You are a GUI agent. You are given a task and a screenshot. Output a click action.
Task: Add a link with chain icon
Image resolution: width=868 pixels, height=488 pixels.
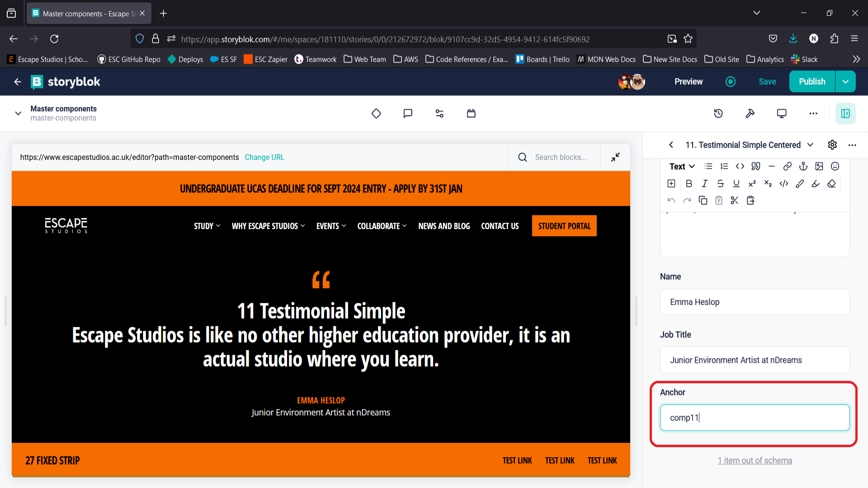[788, 166]
